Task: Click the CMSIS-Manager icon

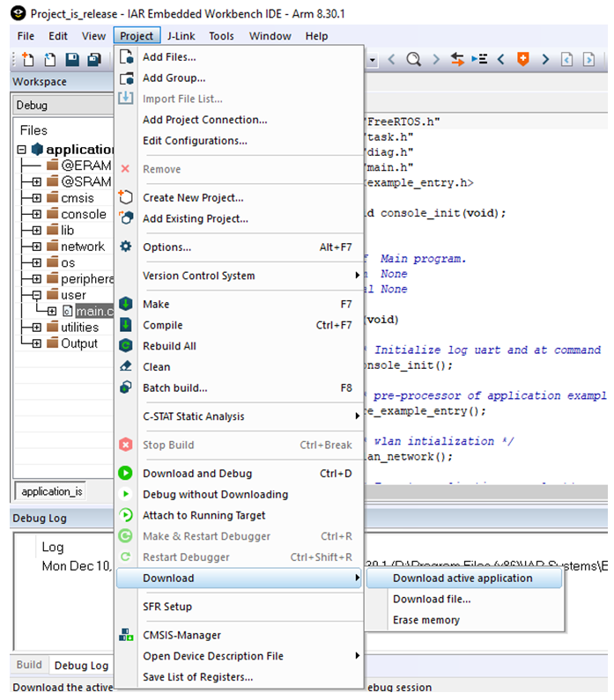Action: 126,634
